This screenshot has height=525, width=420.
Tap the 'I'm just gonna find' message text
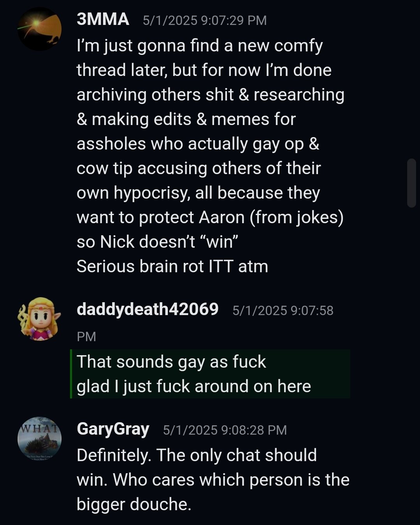(x=211, y=156)
